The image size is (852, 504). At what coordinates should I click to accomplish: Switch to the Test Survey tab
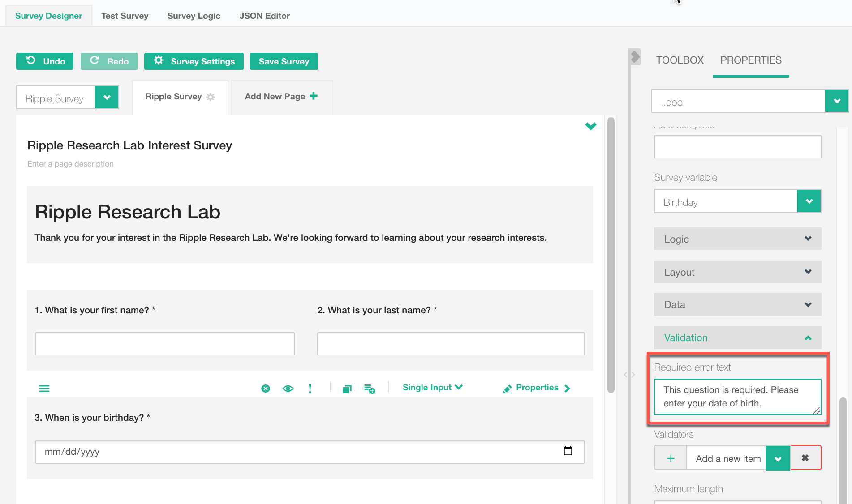[125, 16]
